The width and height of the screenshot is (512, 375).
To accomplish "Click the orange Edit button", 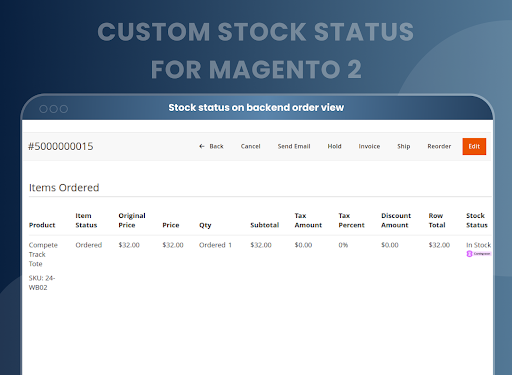I will point(474,146).
